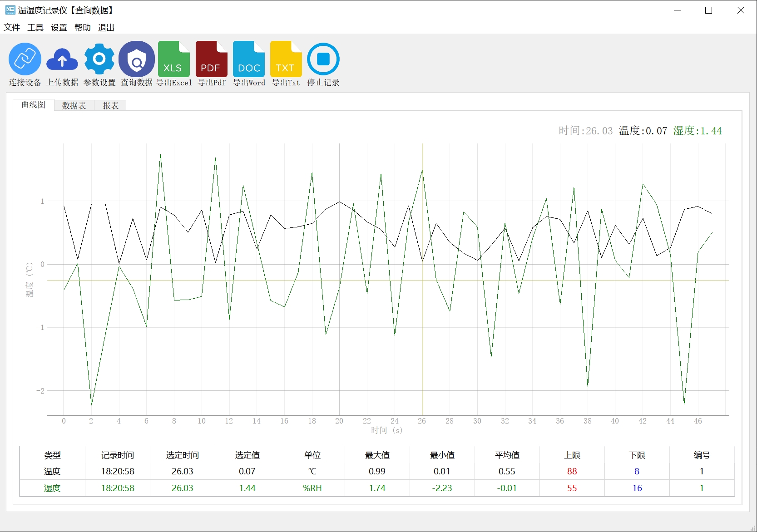Click the 编号 column header
Screen dimensions: 757x532
[x=702, y=455]
